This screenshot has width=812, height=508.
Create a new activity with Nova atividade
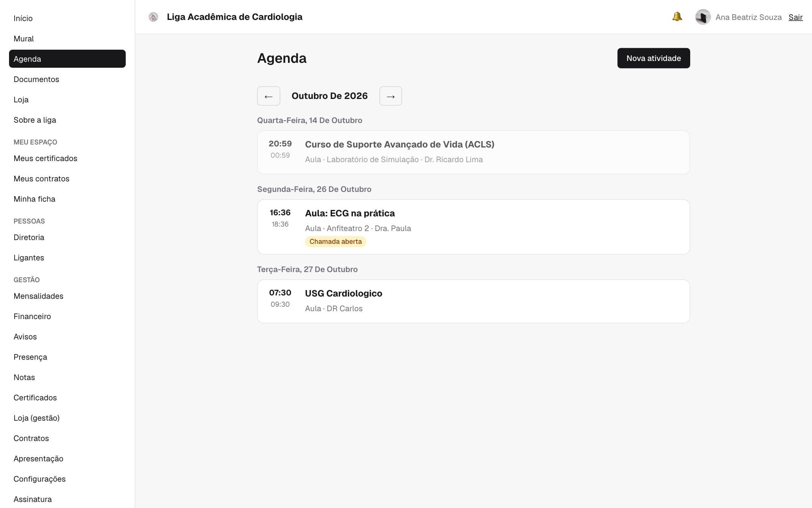pyautogui.click(x=653, y=58)
